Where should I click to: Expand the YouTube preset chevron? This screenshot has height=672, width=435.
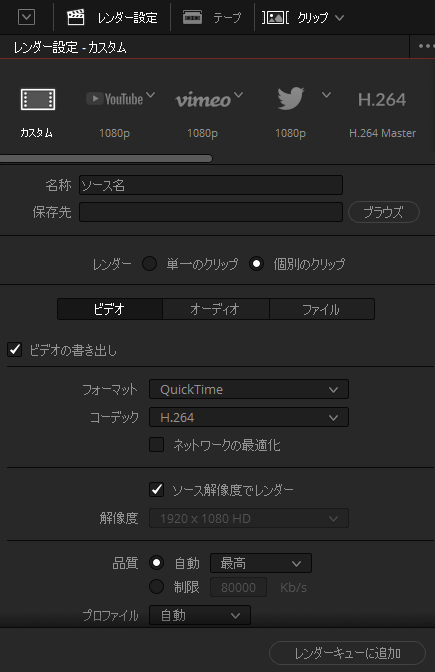click(x=150, y=95)
